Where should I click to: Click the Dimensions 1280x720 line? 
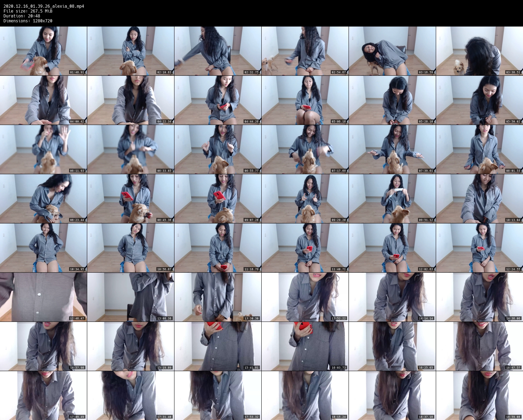(28, 21)
